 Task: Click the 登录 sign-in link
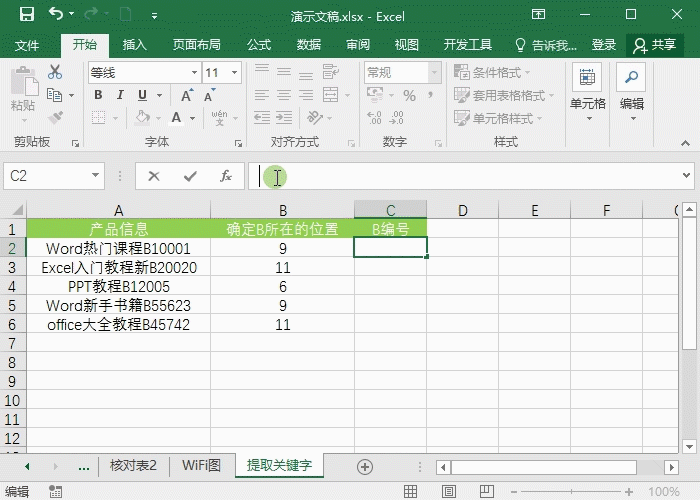click(603, 45)
